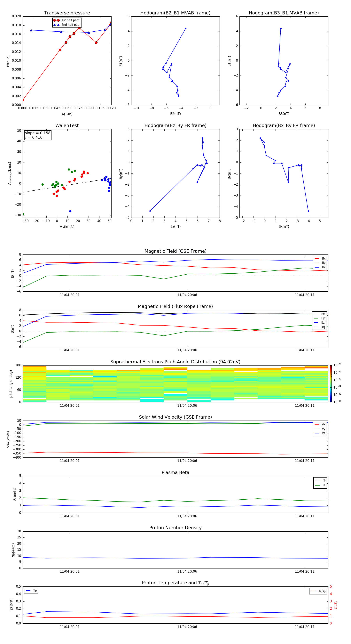This screenshot has width=351, height=644.
Task: Click the 'Proton Number Density' title
Action: [175, 528]
